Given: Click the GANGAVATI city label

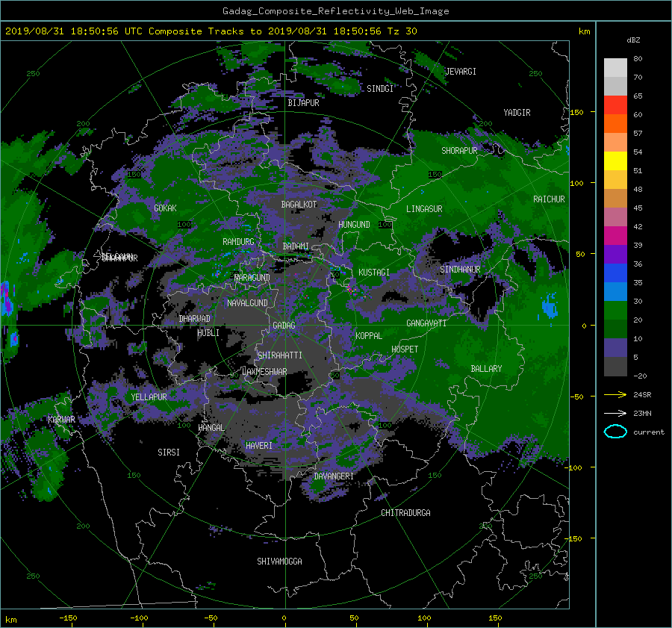Looking at the screenshot, I should (x=426, y=323).
